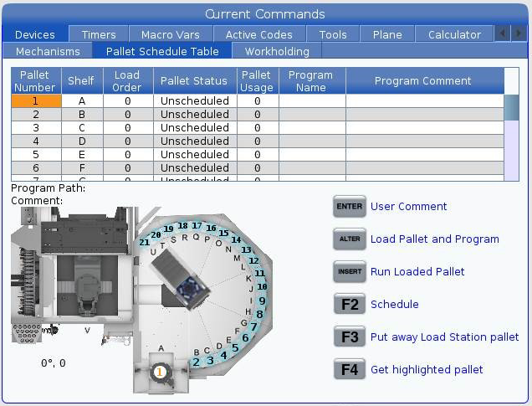Select highlighted Pallet Number 1 cell
Screen dimensions: 532x406
(36, 101)
